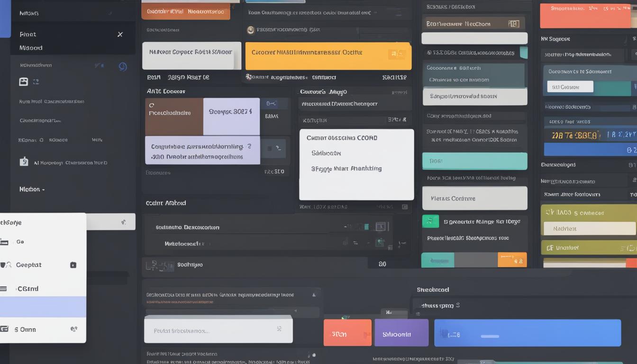Click the white badge icon numbered 9
The height and width of the screenshot is (364, 637).
24,162
